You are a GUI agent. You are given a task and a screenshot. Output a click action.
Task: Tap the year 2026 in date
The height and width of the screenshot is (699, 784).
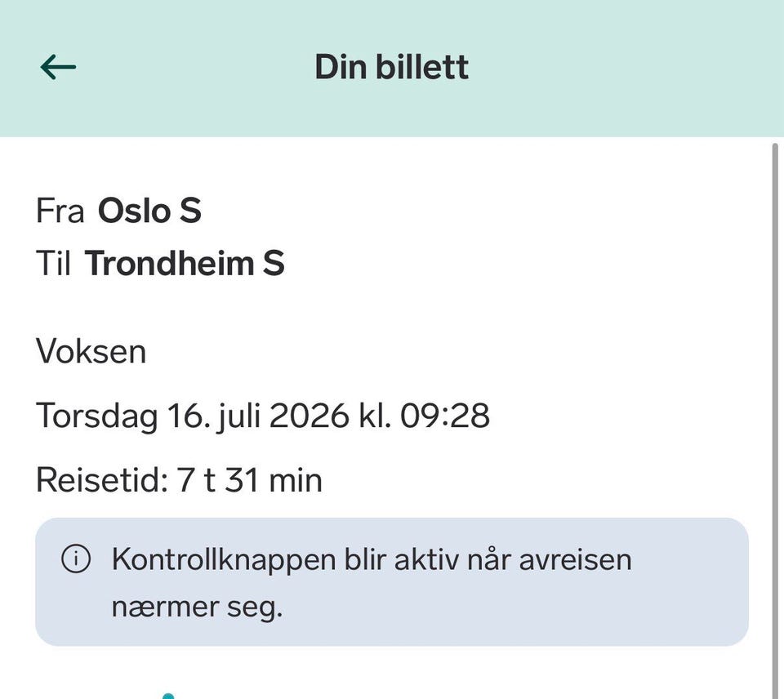(x=309, y=416)
